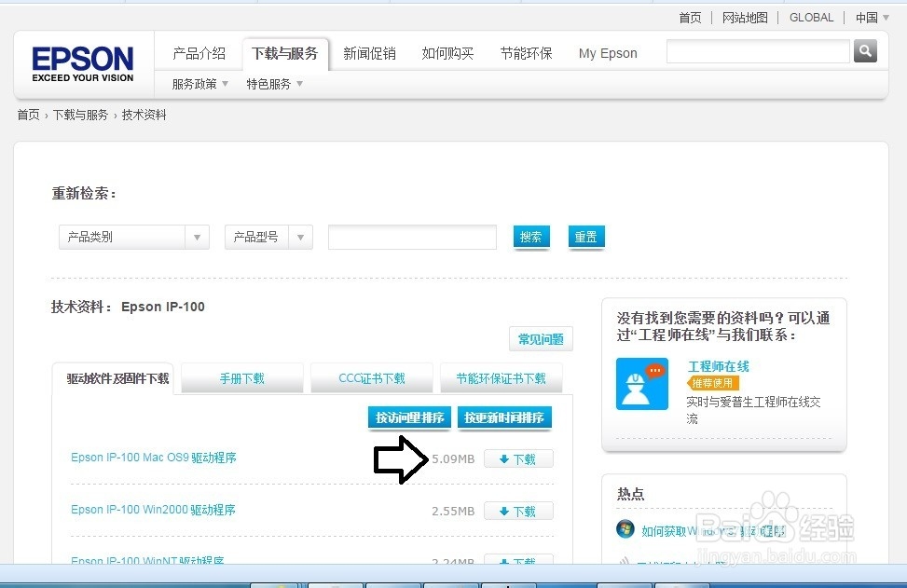This screenshot has width=907, height=588.
Task: Switch to the 节能环保证书下载 tab
Action: pos(501,378)
